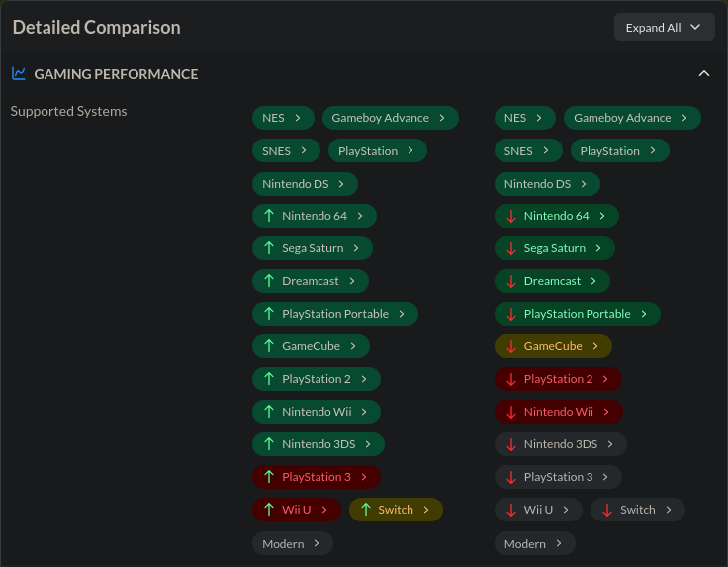
Task: Open gray PlayStation 3 chip with down arrow
Action: click(x=558, y=477)
